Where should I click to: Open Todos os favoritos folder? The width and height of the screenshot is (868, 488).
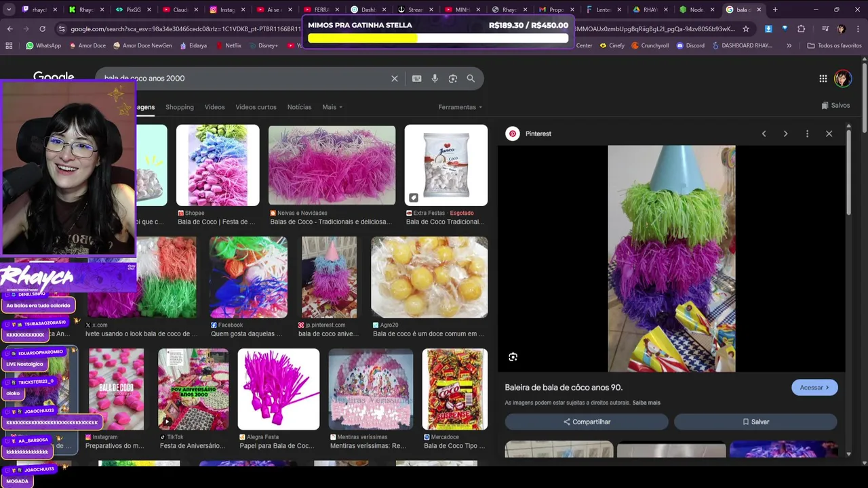(x=834, y=45)
